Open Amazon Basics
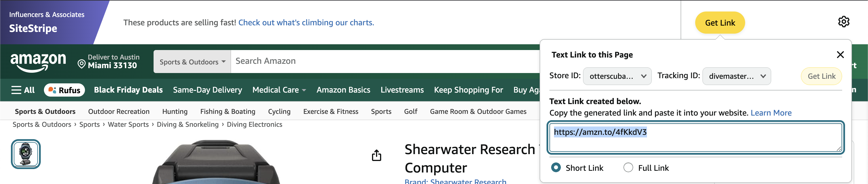The image size is (868, 184). pyautogui.click(x=343, y=90)
